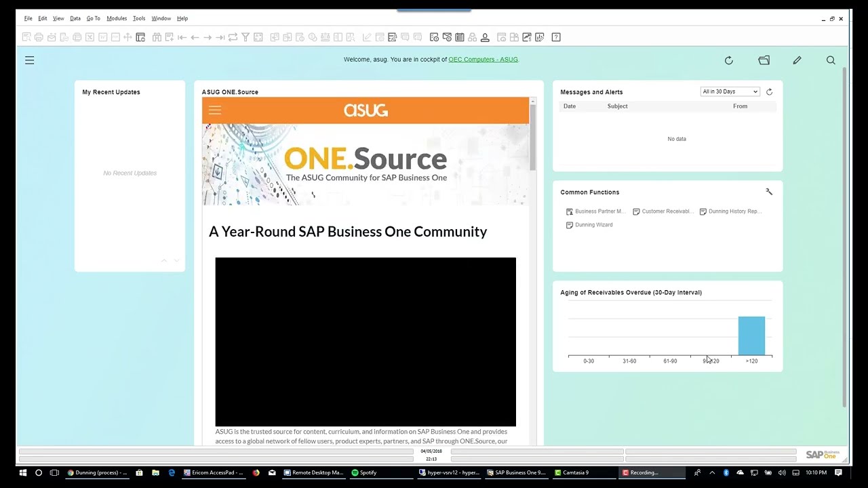The image size is (868, 488).
Task: Open the Modules menu
Action: pos(117,18)
